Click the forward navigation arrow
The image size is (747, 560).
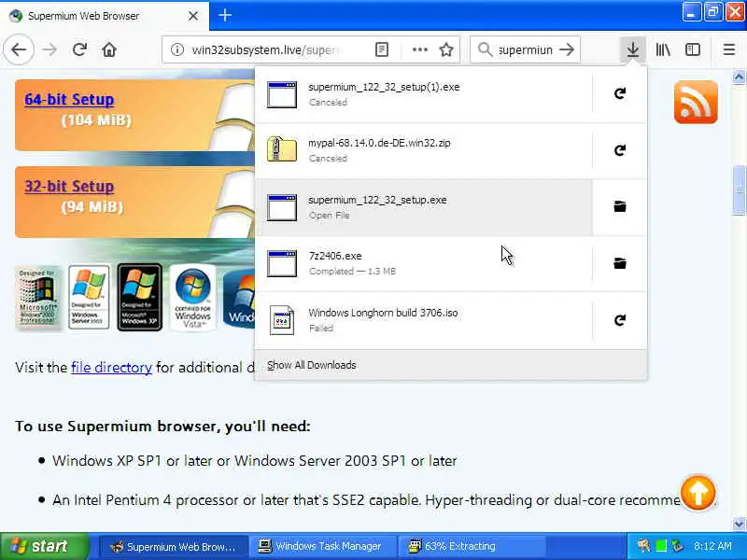(49, 49)
